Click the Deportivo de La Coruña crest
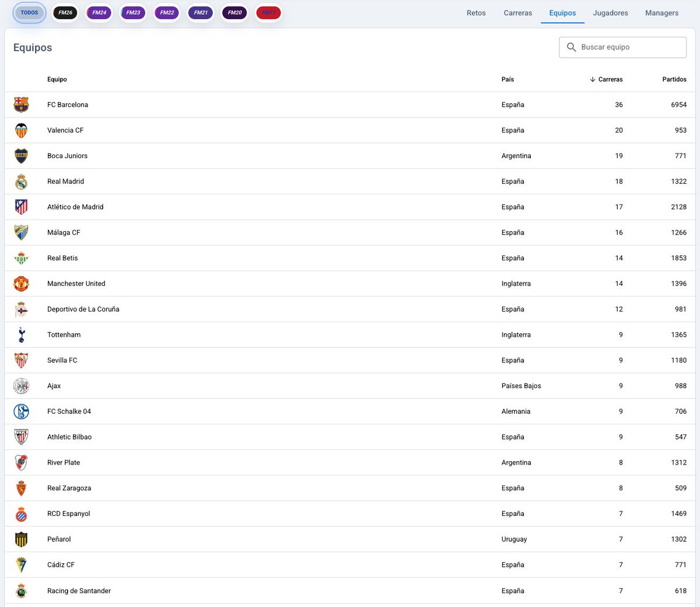The width and height of the screenshot is (700, 607). 21,309
